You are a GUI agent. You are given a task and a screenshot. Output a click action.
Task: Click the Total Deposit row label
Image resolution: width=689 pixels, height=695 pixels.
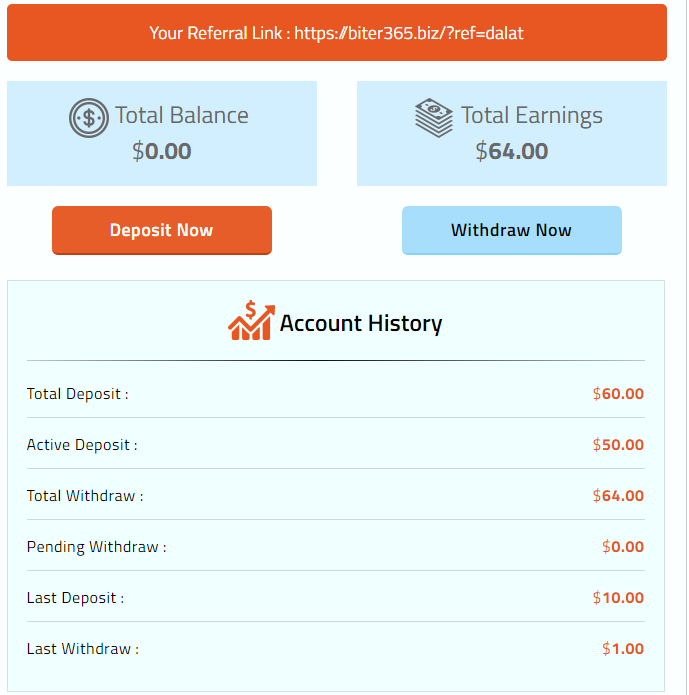(x=77, y=394)
